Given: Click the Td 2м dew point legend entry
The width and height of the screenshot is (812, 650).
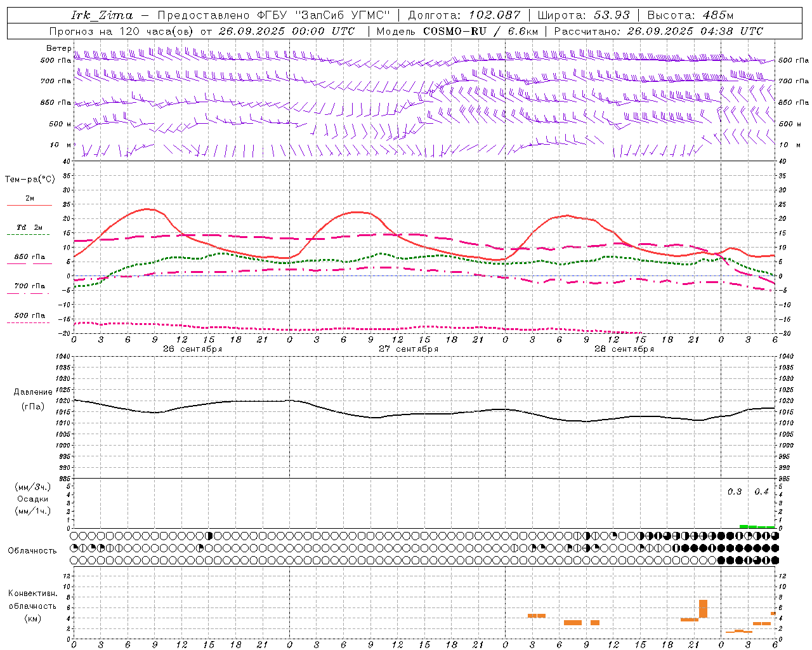Looking at the screenshot, I should 30,227.
